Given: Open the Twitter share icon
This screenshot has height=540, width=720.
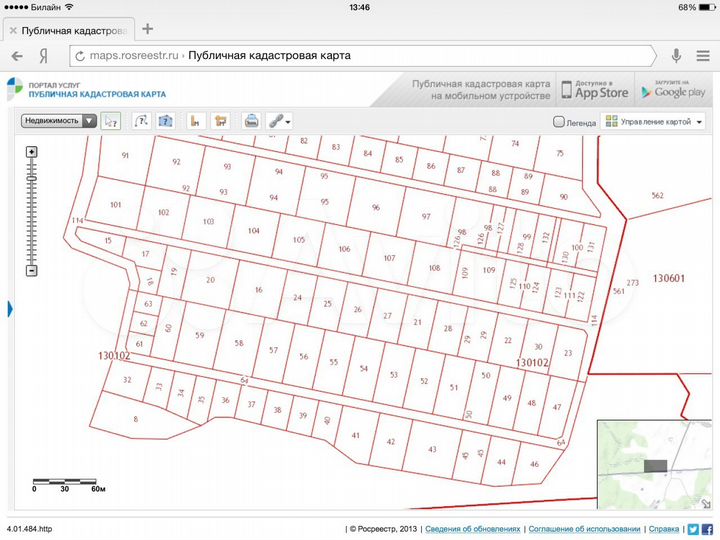Looking at the screenshot, I should coord(693,529).
